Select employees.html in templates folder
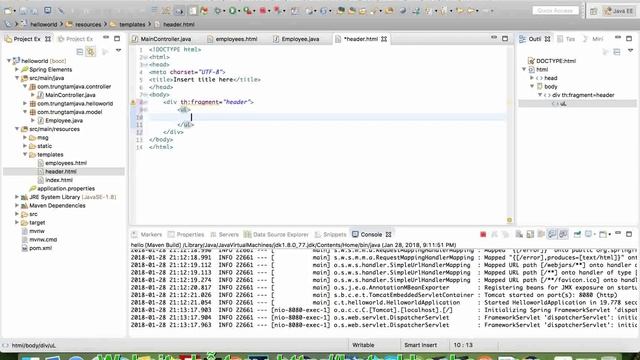640x360 pixels. (x=65, y=163)
